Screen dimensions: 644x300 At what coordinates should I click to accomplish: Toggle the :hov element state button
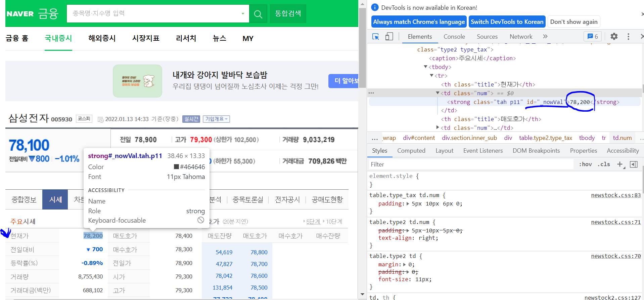coord(585,164)
